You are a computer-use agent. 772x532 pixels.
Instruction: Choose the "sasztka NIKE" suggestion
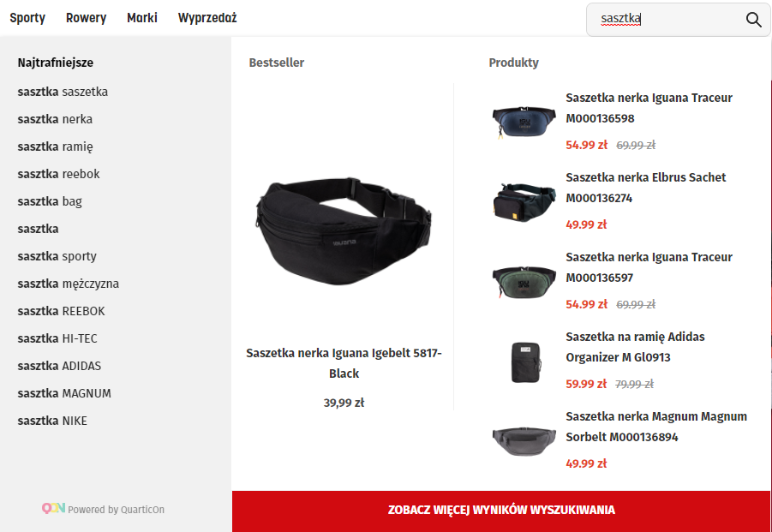pos(52,421)
